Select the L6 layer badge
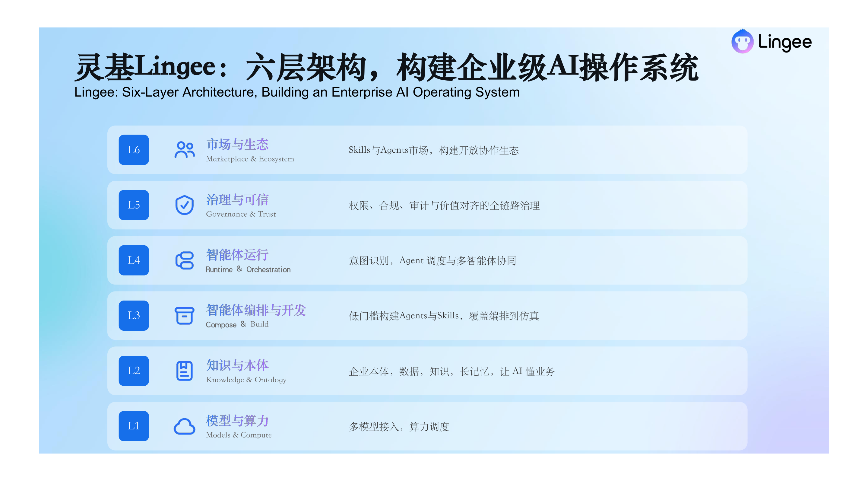The image size is (868, 481). point(134,150)
